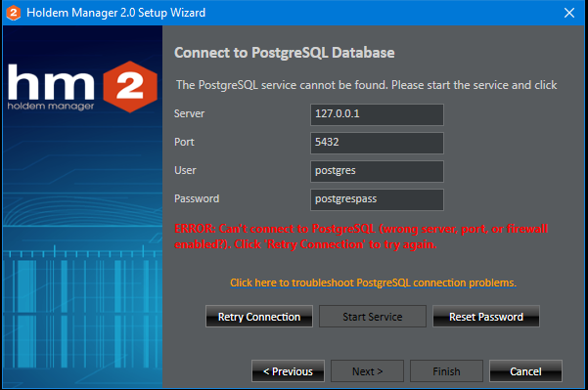Cancel the setup wizard
Image resolution: width=588 pixels, height=390 pixels.
pyautogui.click(x=525, y=371)
